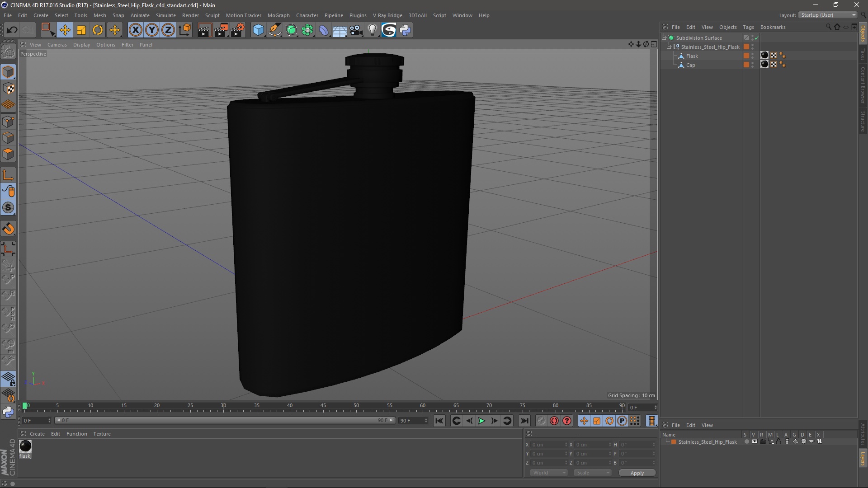The width and height of the screenshot is (868, 488).
Task: Toggle Subdivision Surface enable checkmark
Action: [756, 38]
